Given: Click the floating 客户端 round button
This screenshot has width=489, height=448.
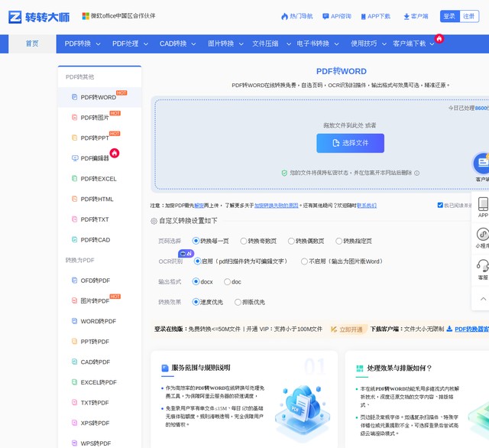Looking at the screenshot, I should point(481,163).
